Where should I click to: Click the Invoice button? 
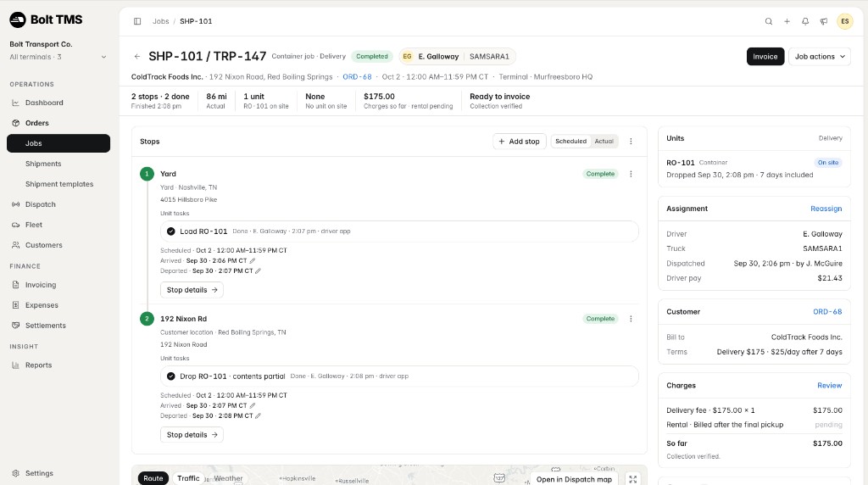tap(765, 57)
